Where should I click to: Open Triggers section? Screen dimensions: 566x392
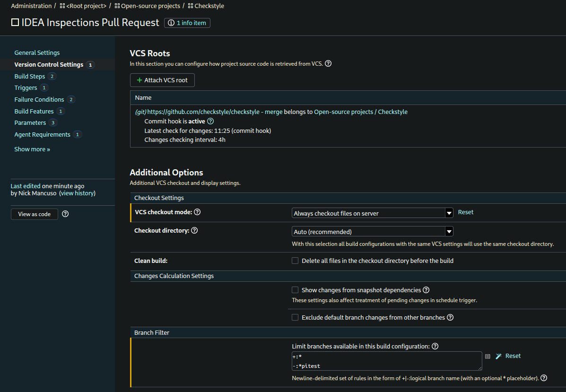click(26, 87)
